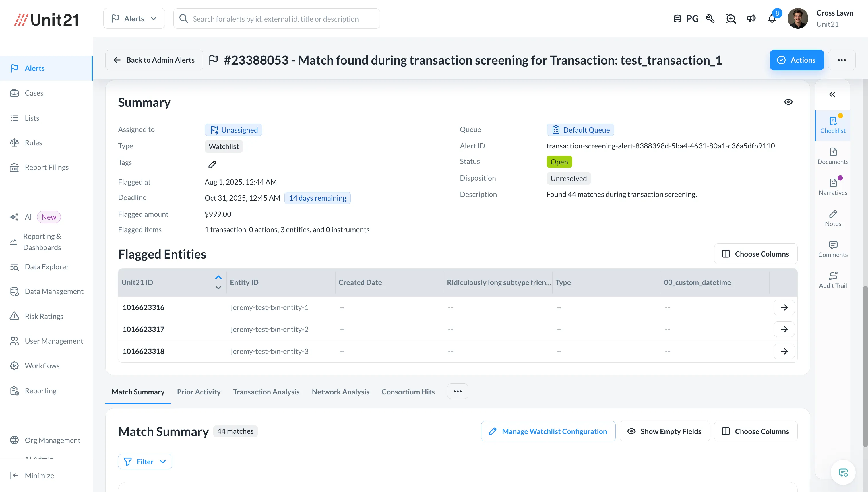Open the Documents side panel

pyautogui.click(x=832, y=156)
